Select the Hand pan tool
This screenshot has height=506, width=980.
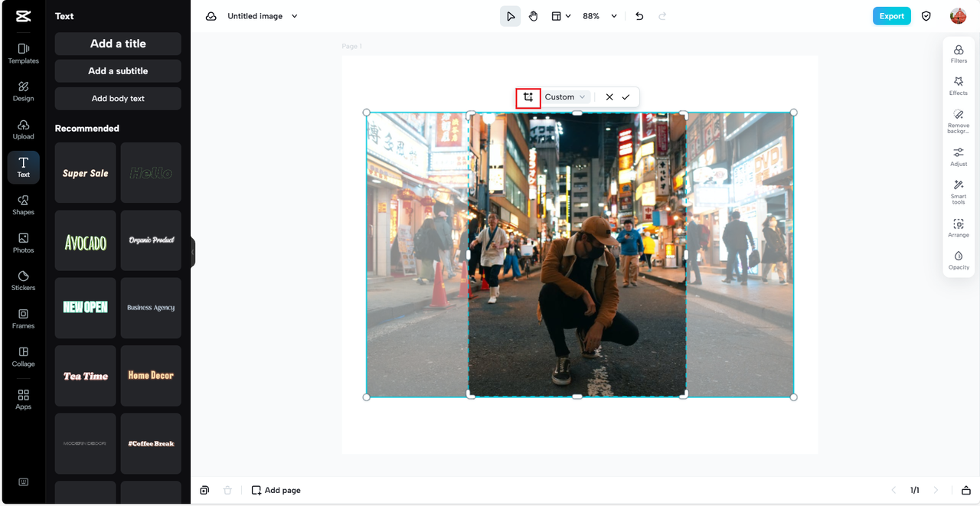point(533,16)
